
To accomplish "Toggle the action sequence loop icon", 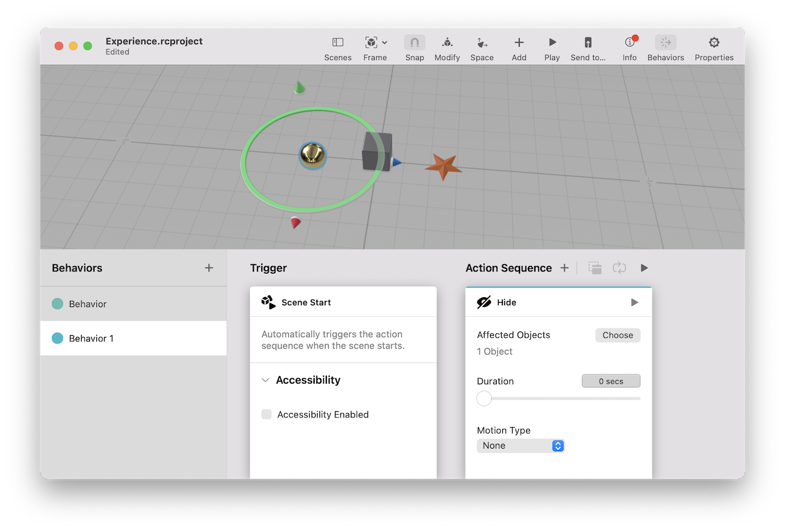I will click(x=619, y=268).
